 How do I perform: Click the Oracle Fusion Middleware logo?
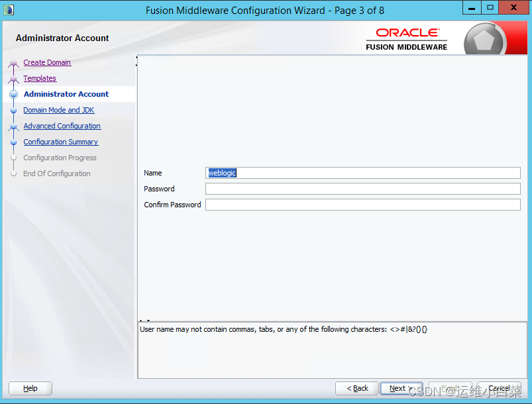click(407, 39)
